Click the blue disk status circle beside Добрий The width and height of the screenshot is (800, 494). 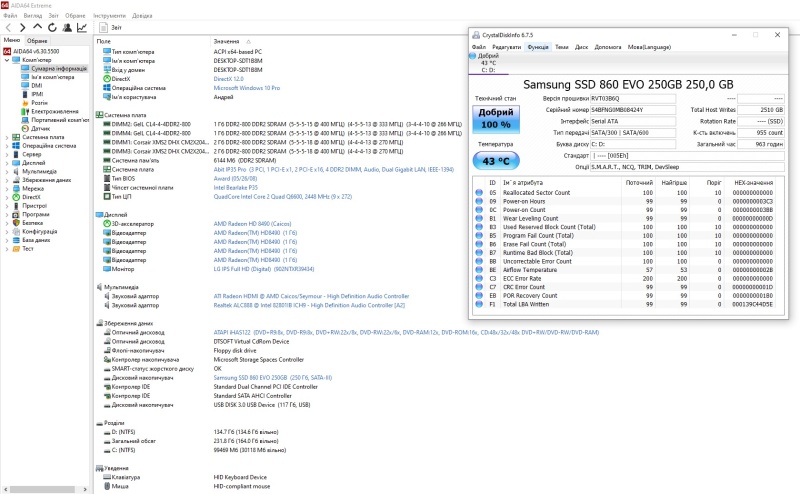(472, 56)
